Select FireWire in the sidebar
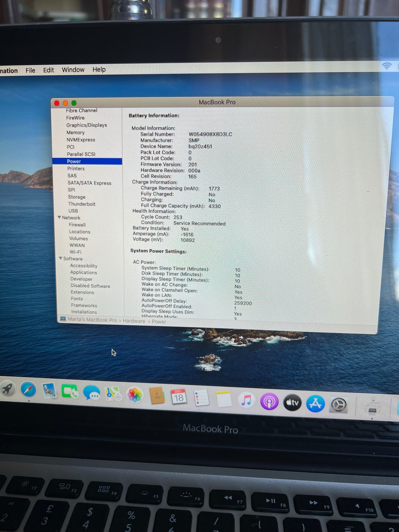The image size is (399, 532). pyautogui.click(x=75, y=118)
